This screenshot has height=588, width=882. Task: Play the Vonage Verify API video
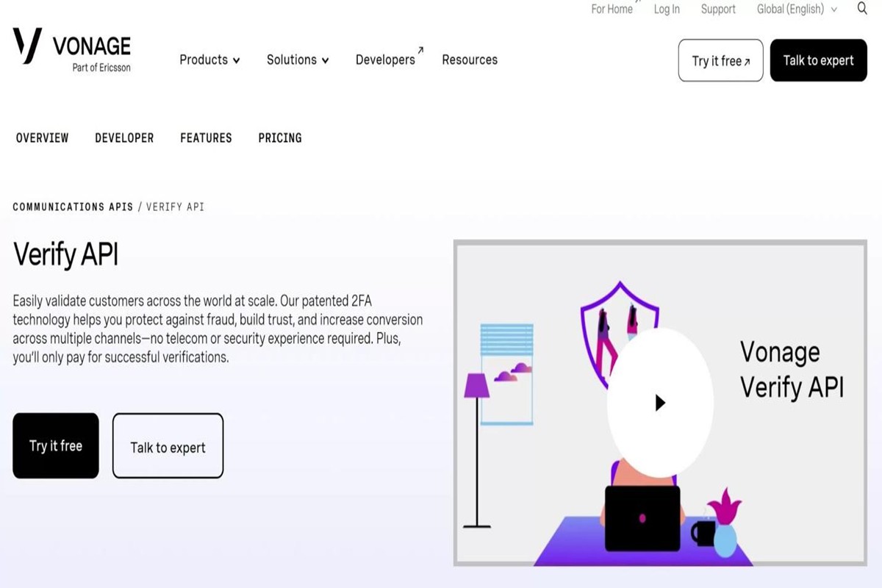point(659,403)
